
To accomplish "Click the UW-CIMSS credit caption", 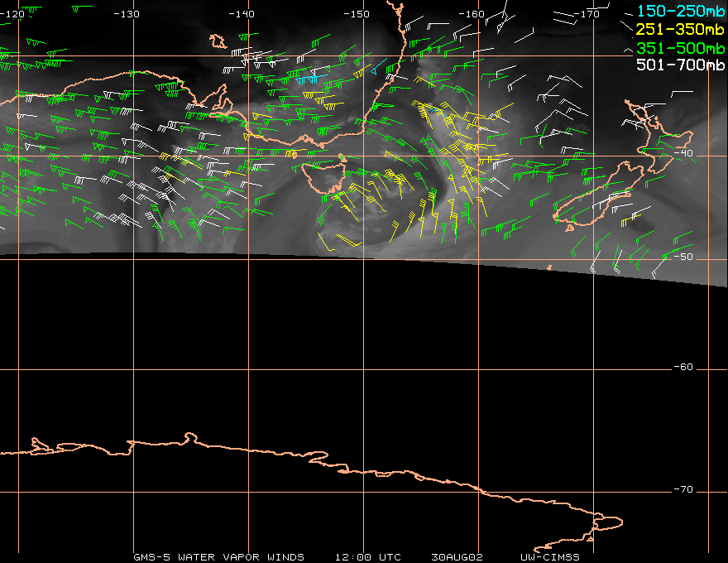I will coord(550,557).
